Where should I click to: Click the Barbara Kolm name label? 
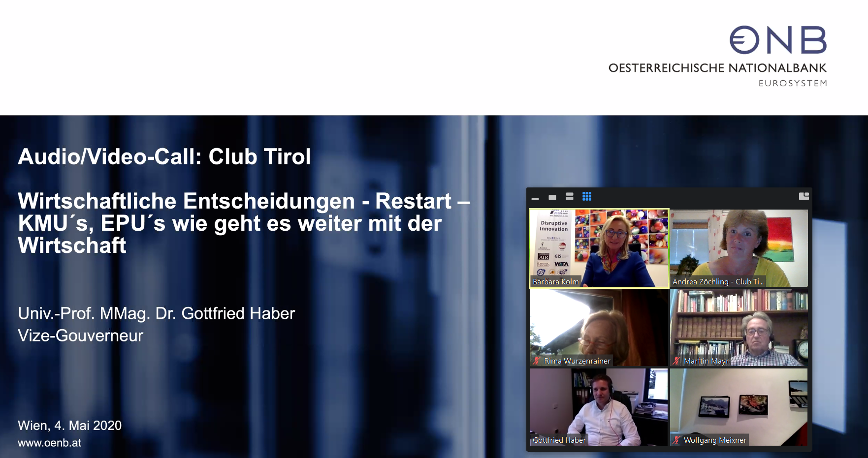point(555,282)
